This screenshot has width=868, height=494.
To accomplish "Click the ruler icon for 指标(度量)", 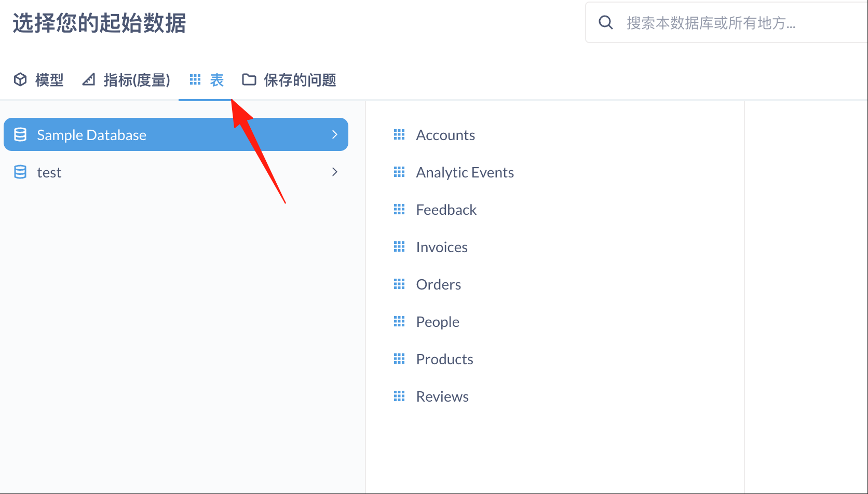I will click(x=89, y=80).
